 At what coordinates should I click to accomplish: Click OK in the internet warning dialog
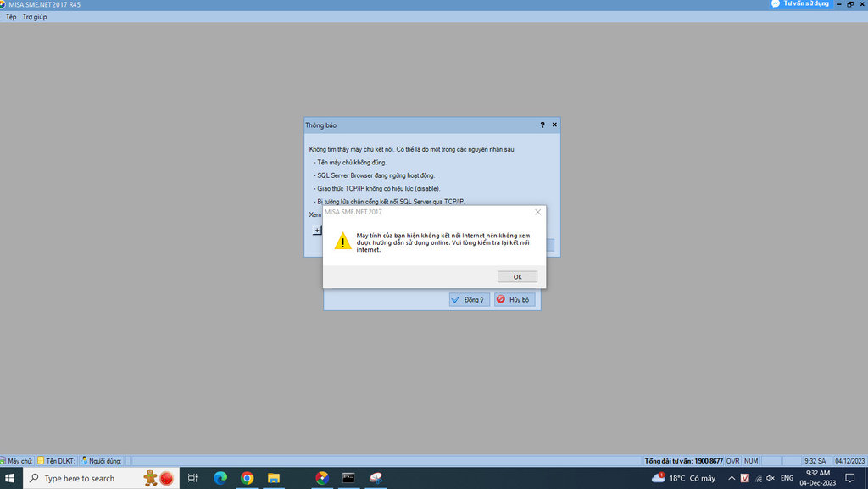point(517,276)
